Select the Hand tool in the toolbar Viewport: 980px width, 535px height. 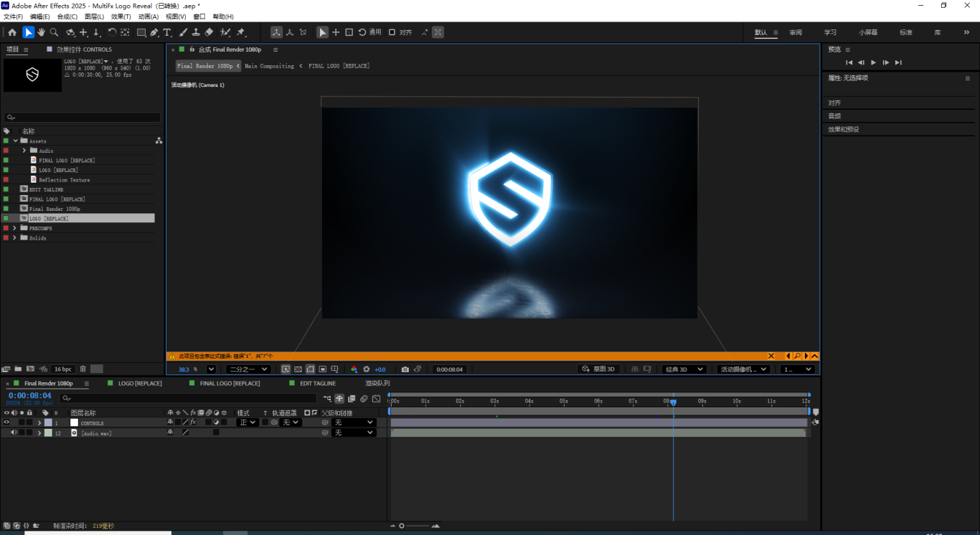(42, 32)
